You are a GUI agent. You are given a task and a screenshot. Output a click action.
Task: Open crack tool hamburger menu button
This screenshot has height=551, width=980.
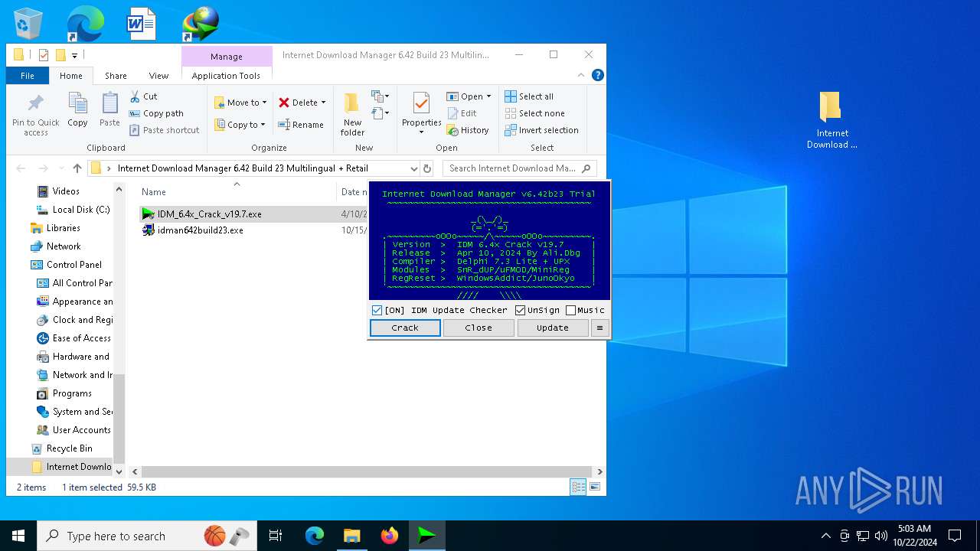(x=599, y=328)
